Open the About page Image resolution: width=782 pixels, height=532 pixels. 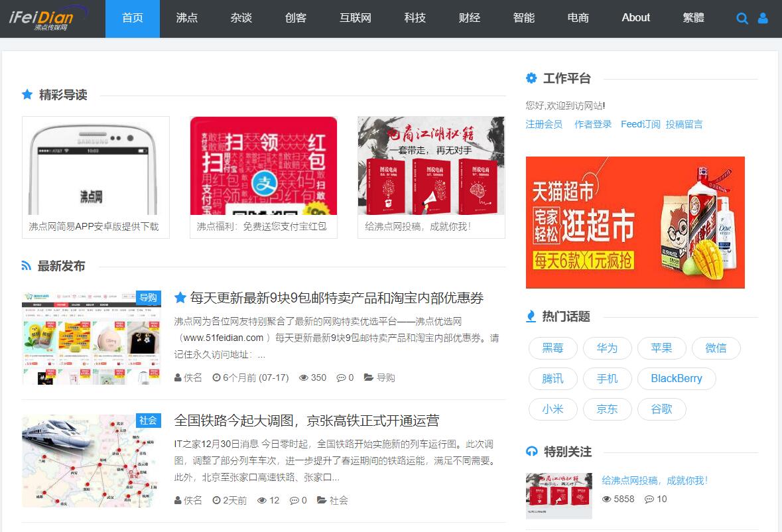click(x=636, y=19)
